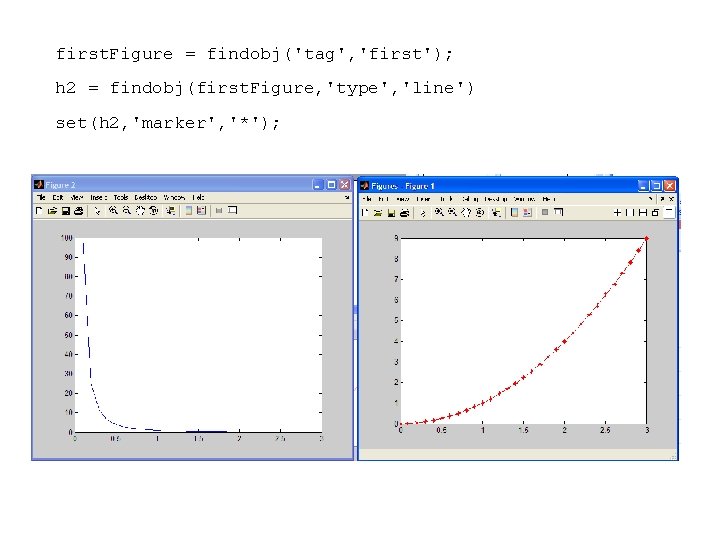The height and width of the screenshot is (540, 720).
Task: Click dock arrow at right of Figure 2 menubar
Action: coord(347,197)
